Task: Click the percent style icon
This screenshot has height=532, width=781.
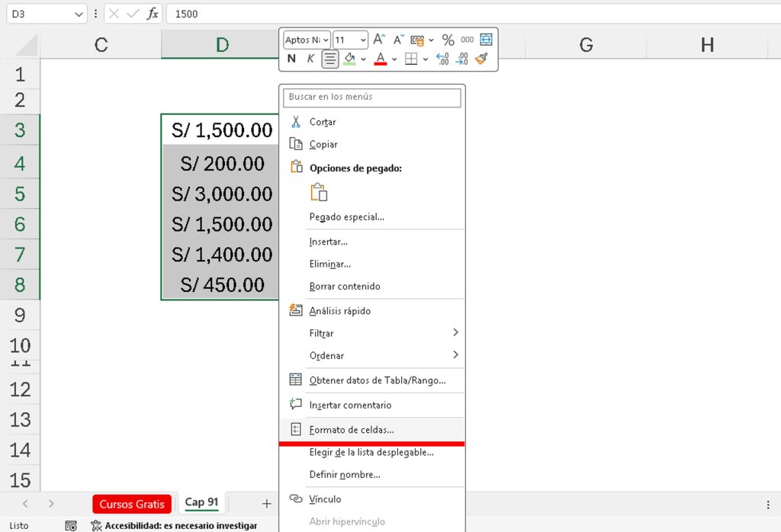Action: click(x=448, y=40)
